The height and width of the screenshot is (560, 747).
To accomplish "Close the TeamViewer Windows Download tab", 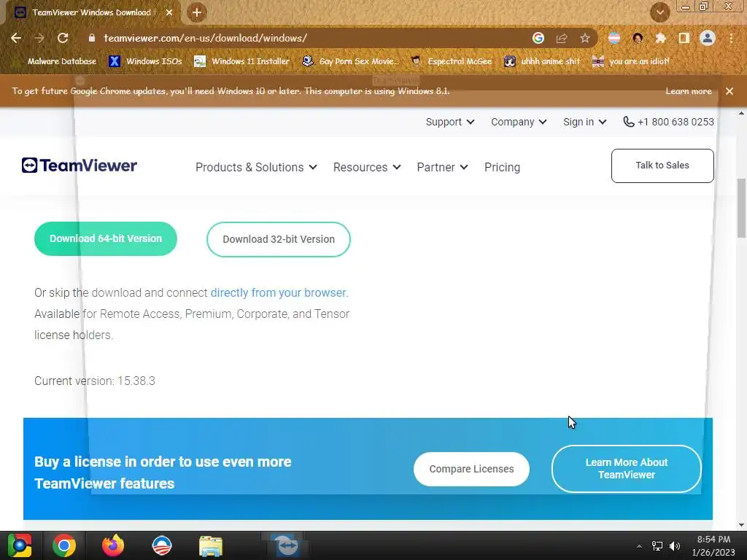I will coord(169,12).
